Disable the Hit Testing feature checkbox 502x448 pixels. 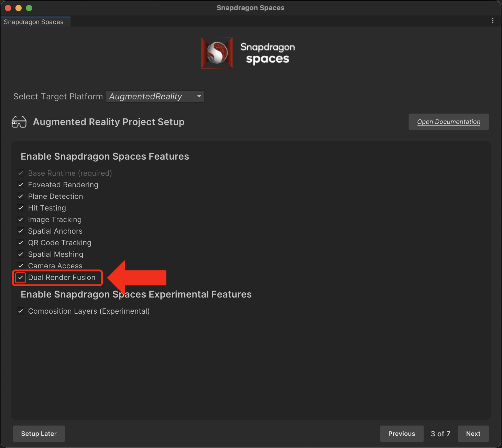click(x=21, y=208)
